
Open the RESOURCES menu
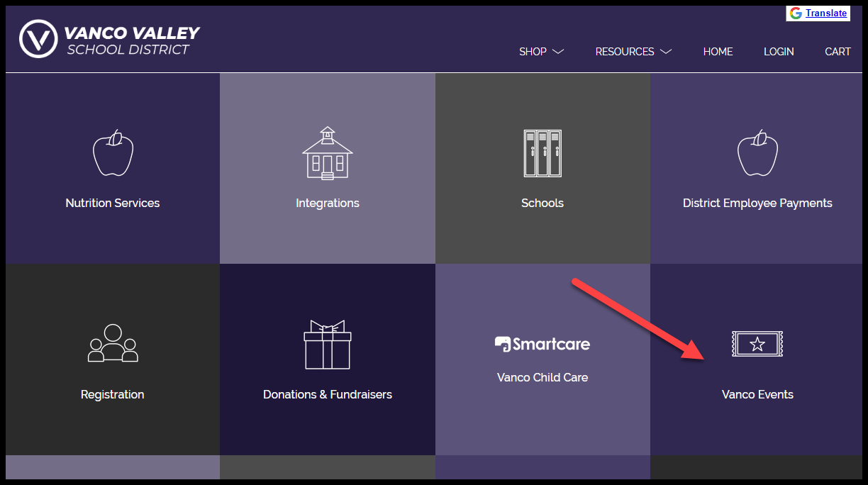[x=625, y=52]
